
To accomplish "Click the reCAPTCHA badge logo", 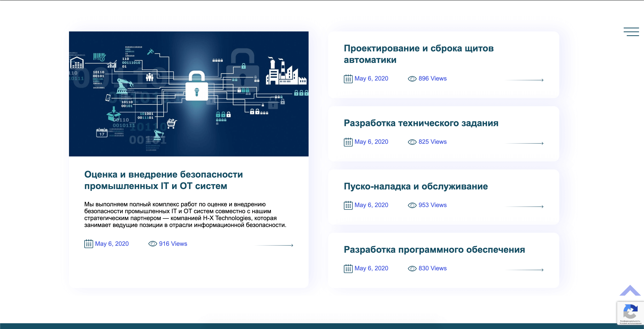I will [630, 311].
